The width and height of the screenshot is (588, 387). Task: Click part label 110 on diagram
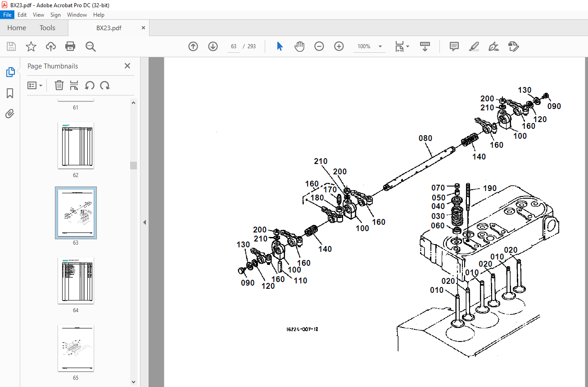pos(300,281)
